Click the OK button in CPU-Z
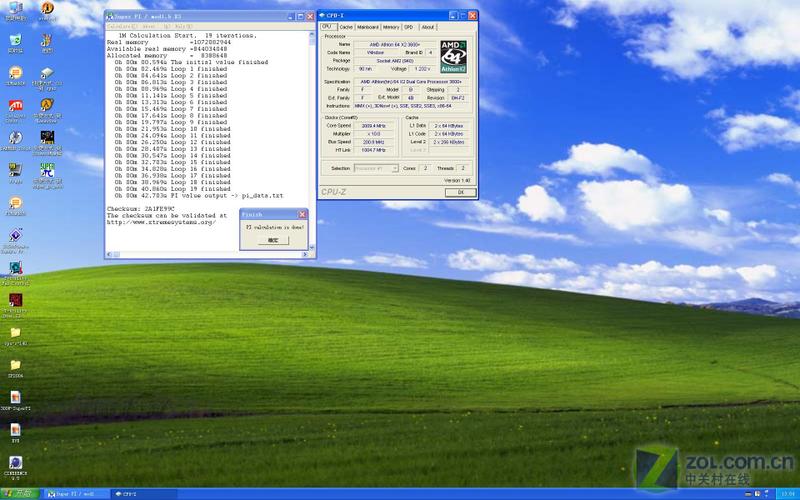 tap(460, 192)
